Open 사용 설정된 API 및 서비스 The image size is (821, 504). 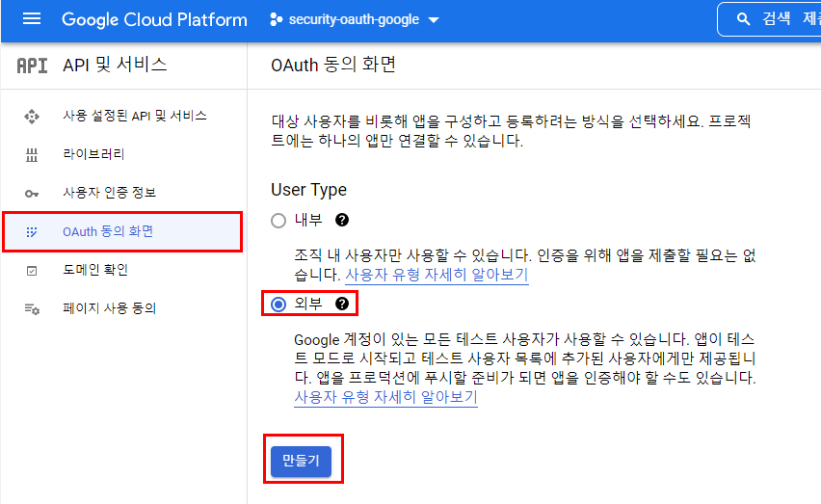click(x=135, y=116)
